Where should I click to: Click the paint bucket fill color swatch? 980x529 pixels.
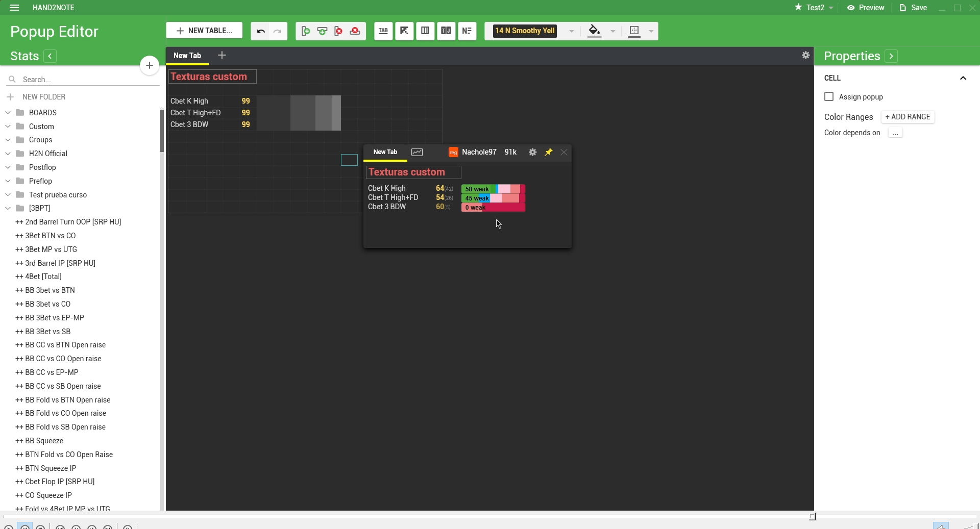coord(594,31)
